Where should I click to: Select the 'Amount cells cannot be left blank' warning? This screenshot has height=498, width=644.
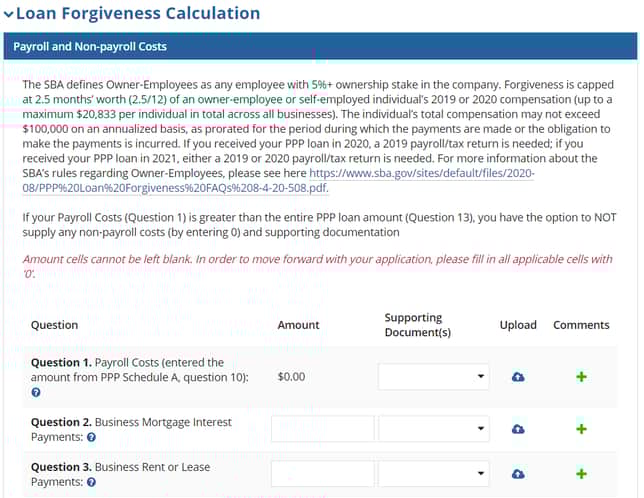click(x=317, y=266)
